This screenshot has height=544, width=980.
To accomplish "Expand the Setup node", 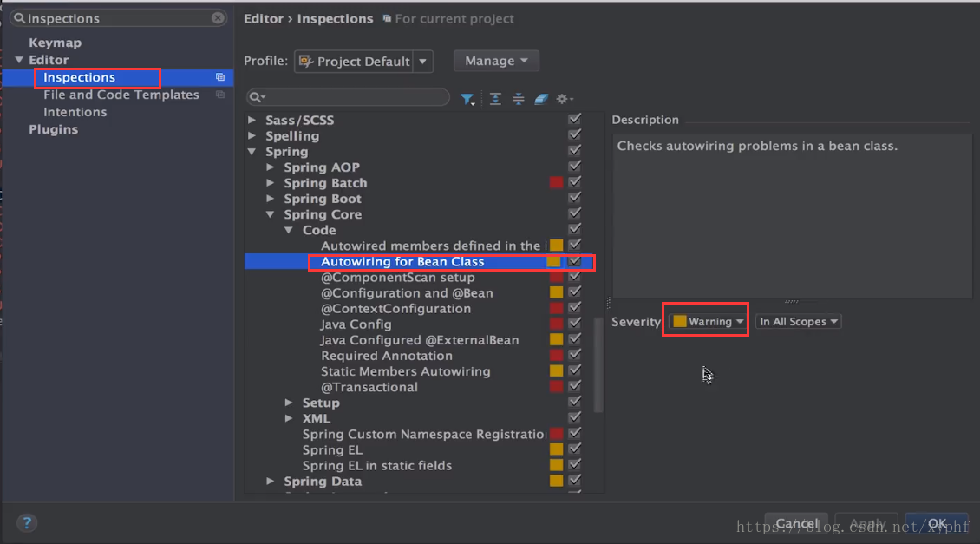I will tap(289, 403).
